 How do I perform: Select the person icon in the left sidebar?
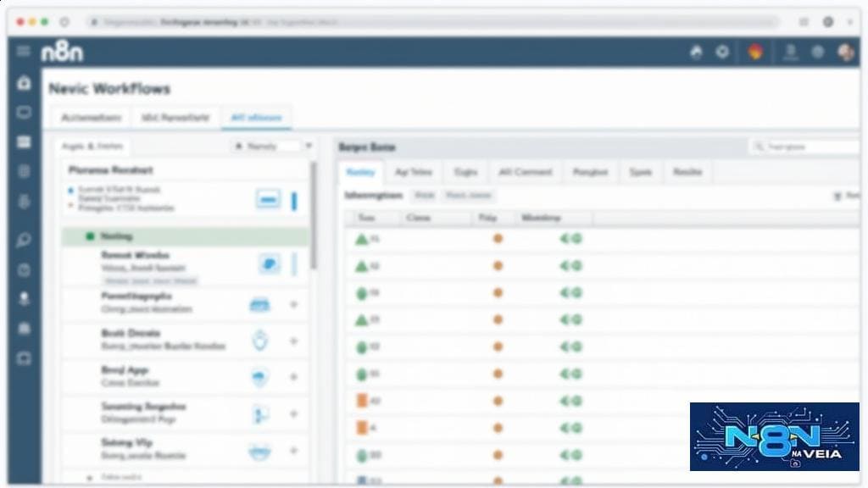pos(24,299)
